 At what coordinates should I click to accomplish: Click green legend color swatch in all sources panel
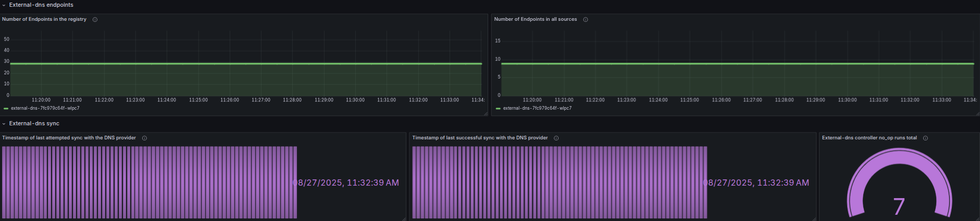point(498,109)
